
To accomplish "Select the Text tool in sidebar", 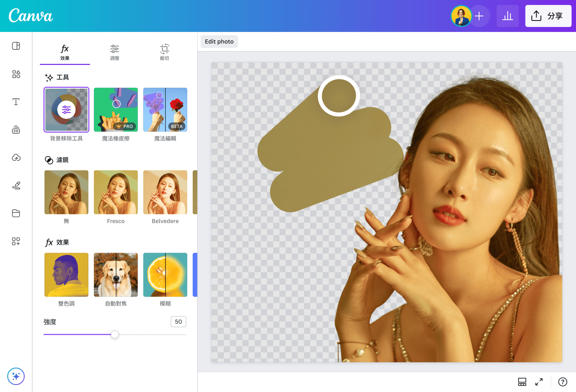I will (16, 102).
